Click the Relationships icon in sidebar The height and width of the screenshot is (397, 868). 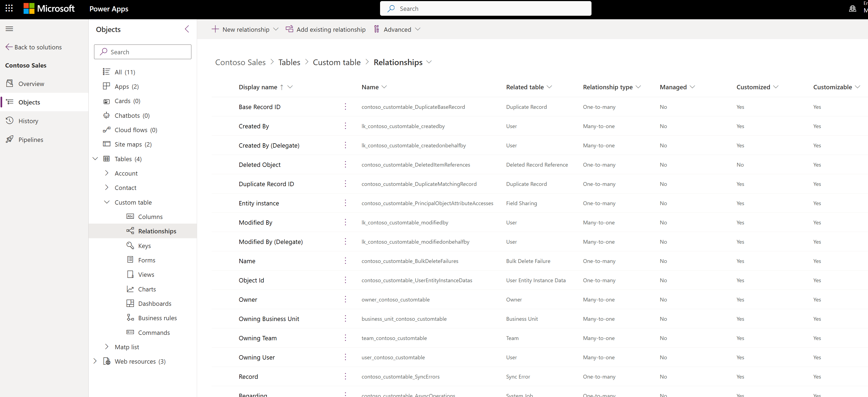click(x=130, y=231)
